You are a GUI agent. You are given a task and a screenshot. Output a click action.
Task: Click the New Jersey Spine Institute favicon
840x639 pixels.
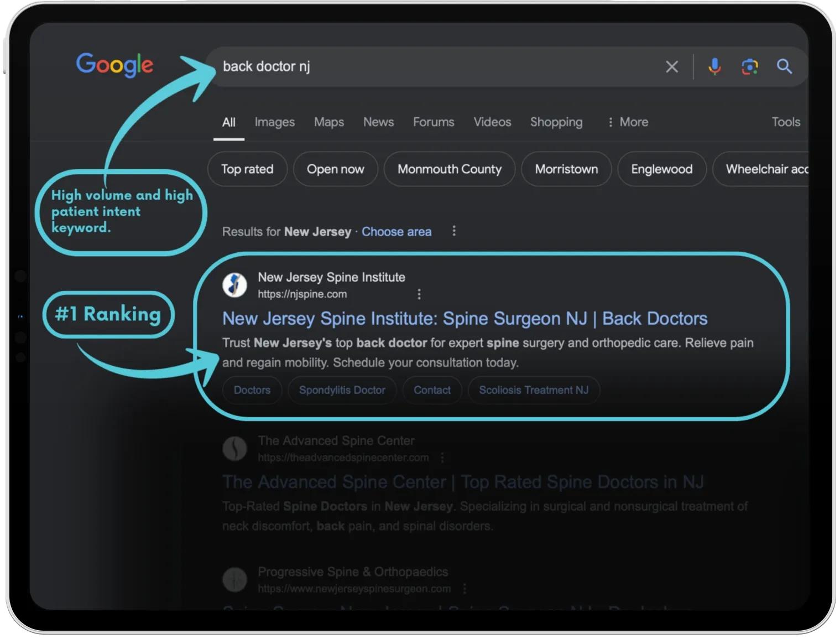pyautogui.click(x=234, y=285)
